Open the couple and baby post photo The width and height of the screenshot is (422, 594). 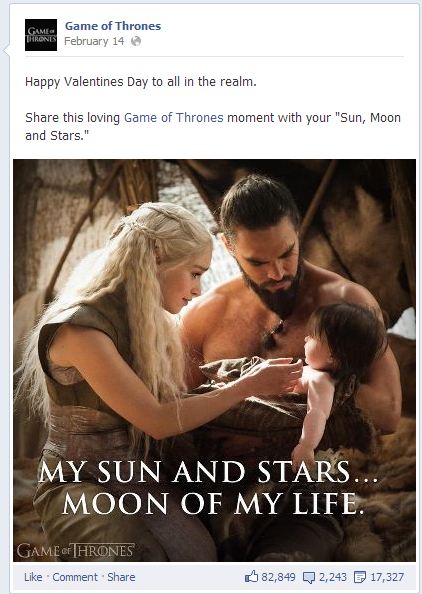click(x=214, y=360)
